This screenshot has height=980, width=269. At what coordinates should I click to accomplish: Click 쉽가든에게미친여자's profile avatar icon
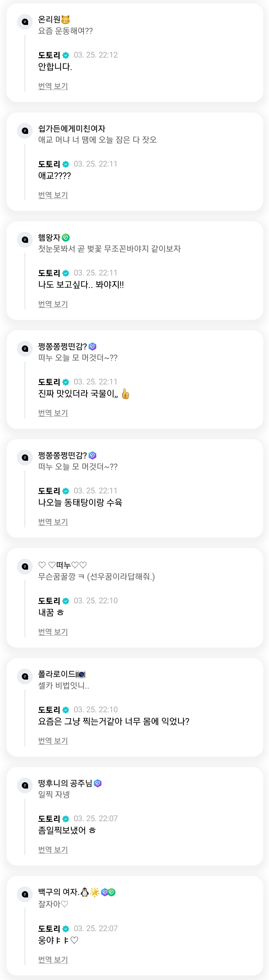[25, 130]
